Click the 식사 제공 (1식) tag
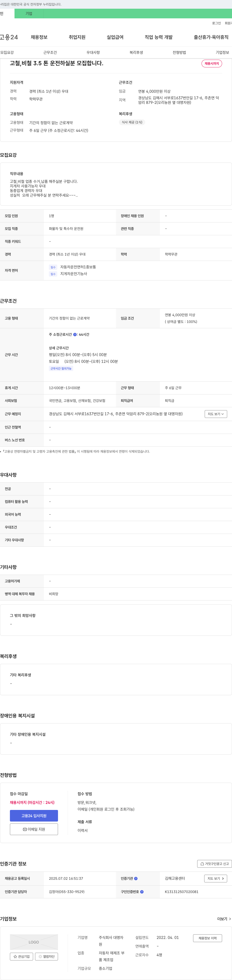The height and width of the screenshot is (980, 232). click(132, 122)
